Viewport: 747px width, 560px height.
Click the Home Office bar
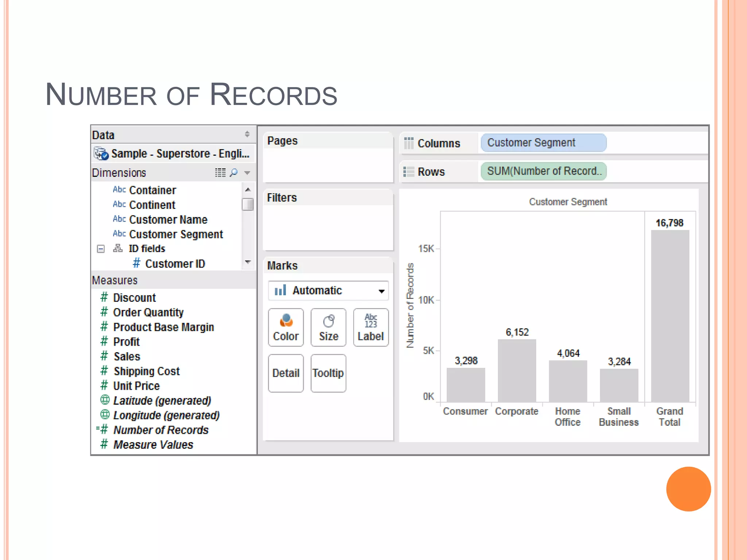(568, 381)
